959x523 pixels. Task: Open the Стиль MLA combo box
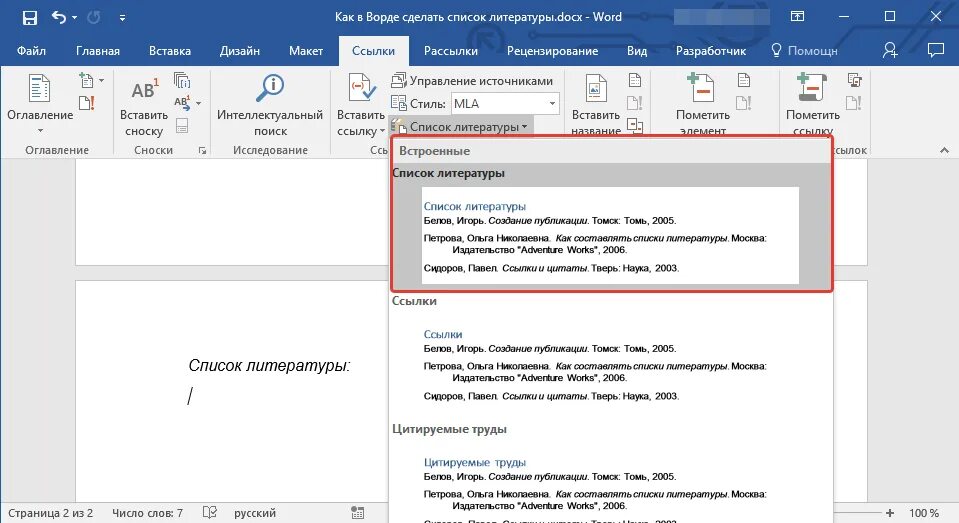tap(505, 103)
